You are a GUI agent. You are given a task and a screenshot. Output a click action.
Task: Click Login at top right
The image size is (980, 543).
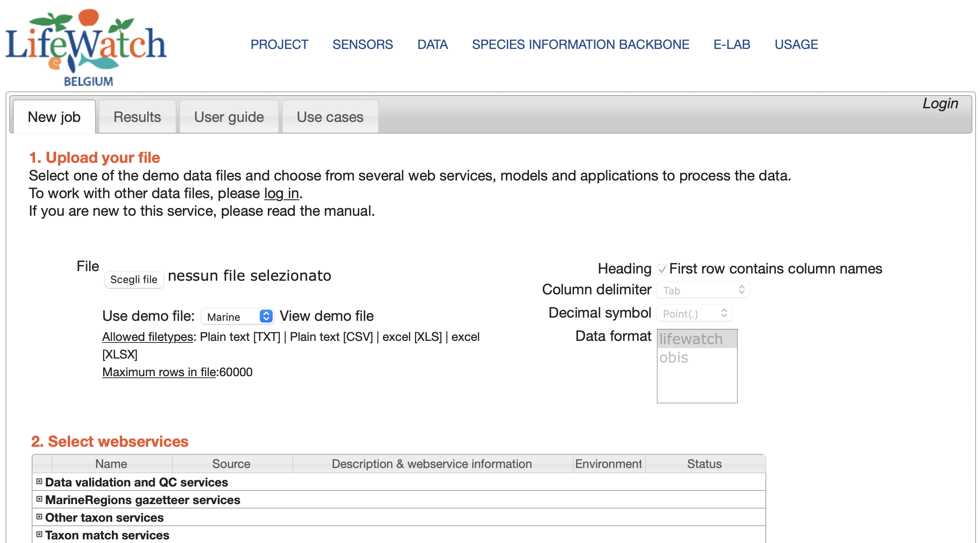coord(940,103)
